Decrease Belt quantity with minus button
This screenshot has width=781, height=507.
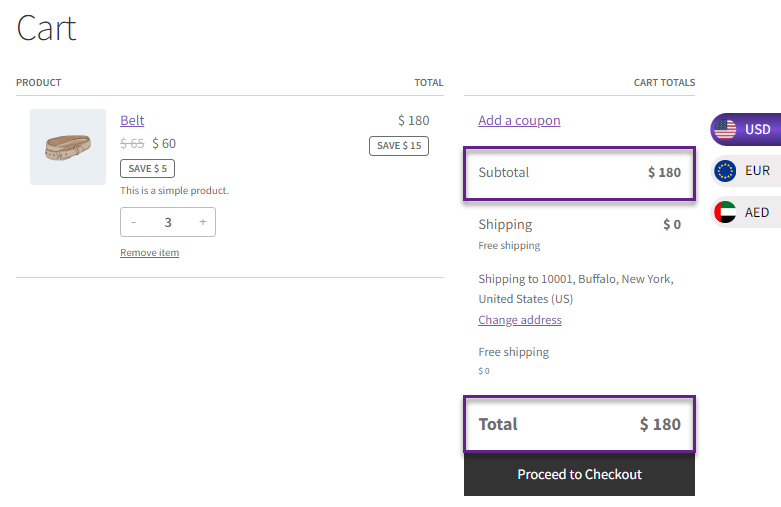(133, 222)
